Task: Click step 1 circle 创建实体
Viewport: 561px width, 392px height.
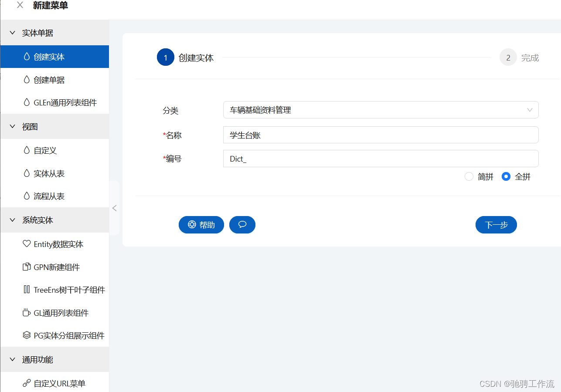Action: (166, 57)
